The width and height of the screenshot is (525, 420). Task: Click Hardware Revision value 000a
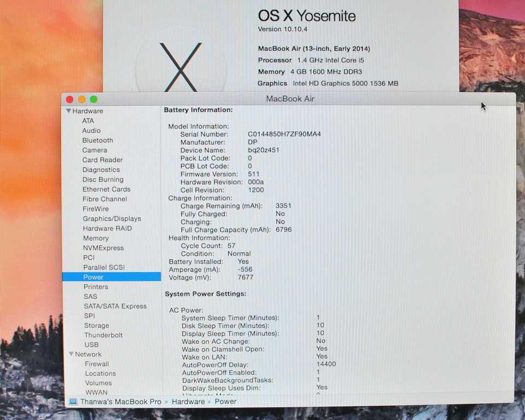coord(256,182)
